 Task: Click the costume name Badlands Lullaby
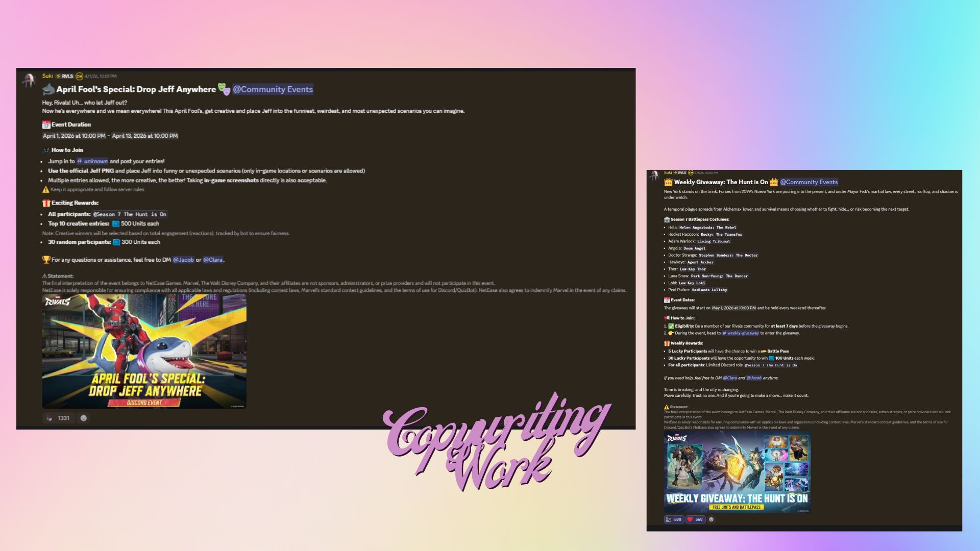pos(709,290)
